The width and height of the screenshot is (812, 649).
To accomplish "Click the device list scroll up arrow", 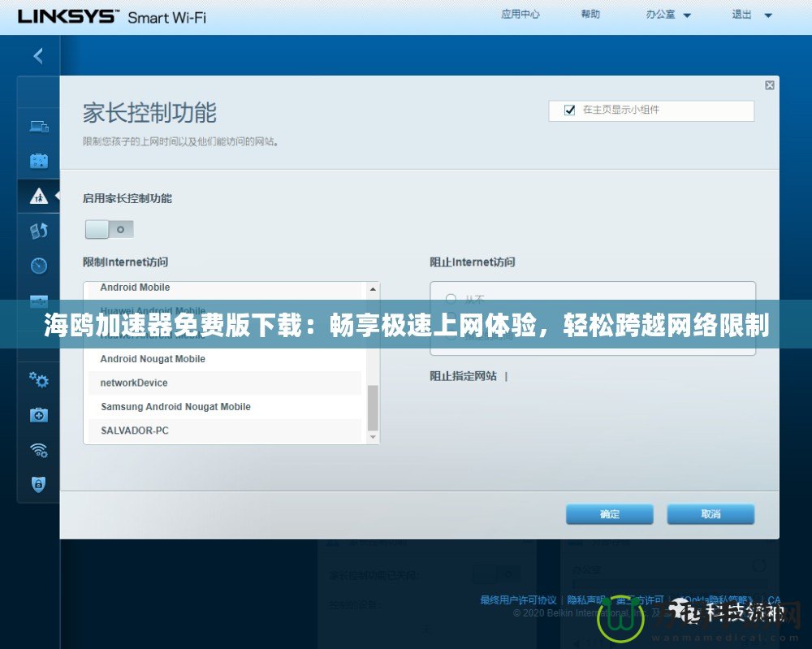I will 373,289.
